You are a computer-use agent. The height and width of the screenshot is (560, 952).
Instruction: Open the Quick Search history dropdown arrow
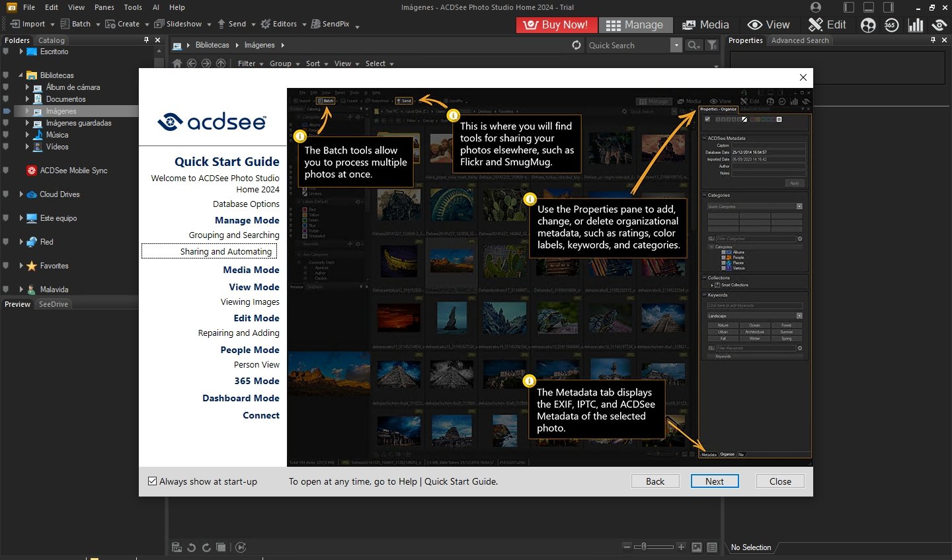point(676,45)
